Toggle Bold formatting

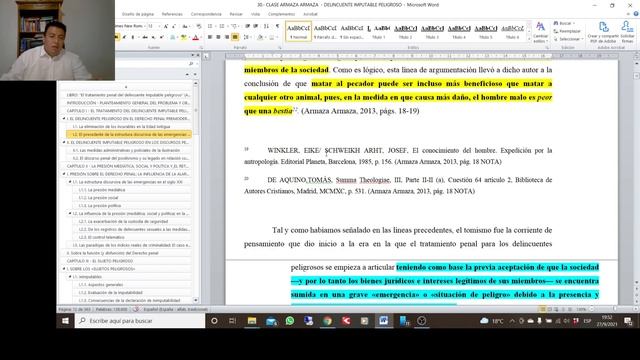(x=117, y=37)
